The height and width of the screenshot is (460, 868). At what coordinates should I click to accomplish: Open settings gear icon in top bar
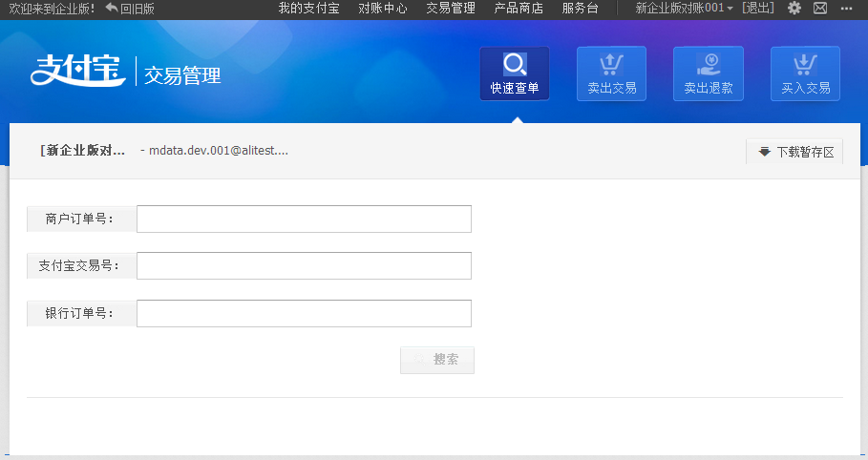(x=794, y=8)
